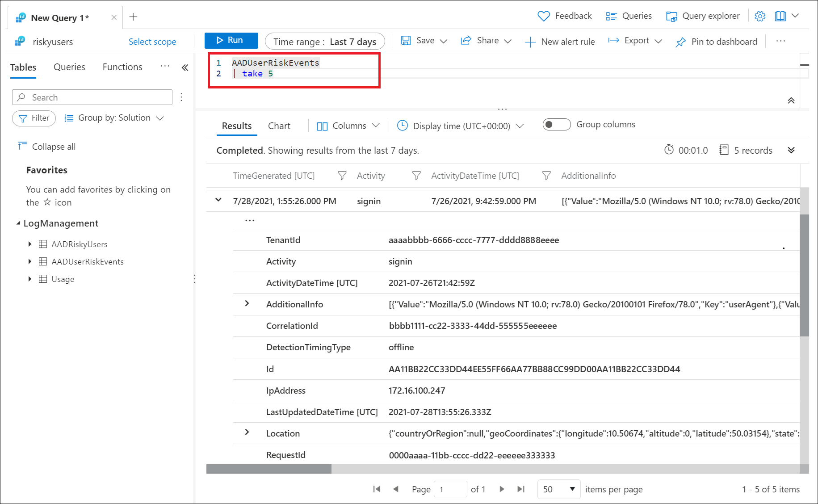Click the Feedback heart icon
The width and height of the screenshot is (818, 504).
(x=543, y=16)
